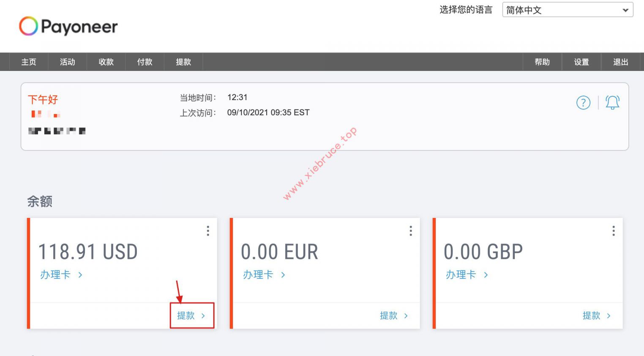The image size is (644, 356).
Task: Go to 主页 in navigation bar
Action: click(29, 62)
